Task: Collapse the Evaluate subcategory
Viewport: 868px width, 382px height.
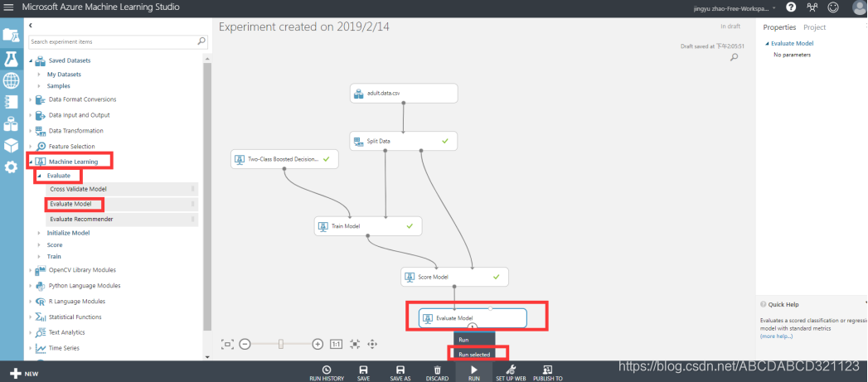Action: coord(39,175)
